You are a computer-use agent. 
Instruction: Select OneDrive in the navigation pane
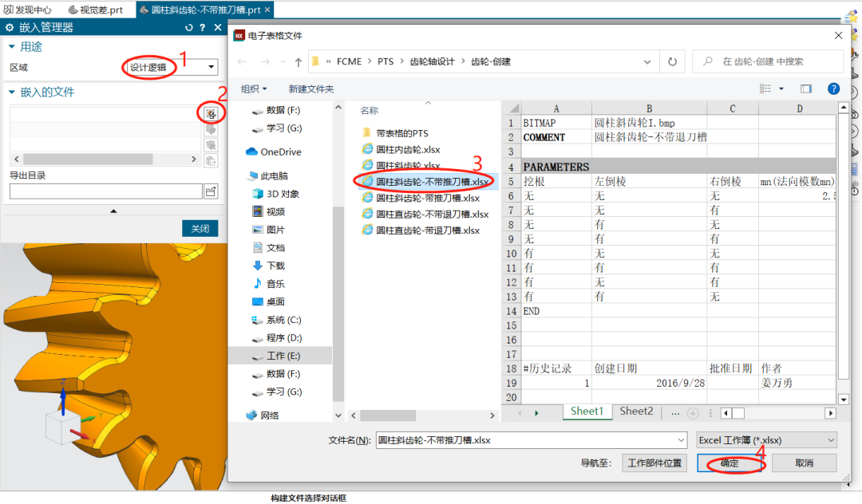280,152
